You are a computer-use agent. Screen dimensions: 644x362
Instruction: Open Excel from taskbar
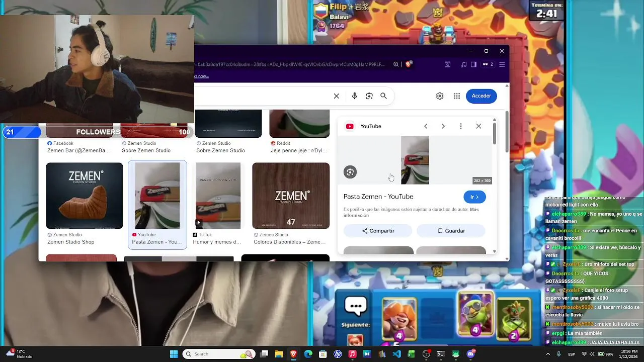pos(411,354)
